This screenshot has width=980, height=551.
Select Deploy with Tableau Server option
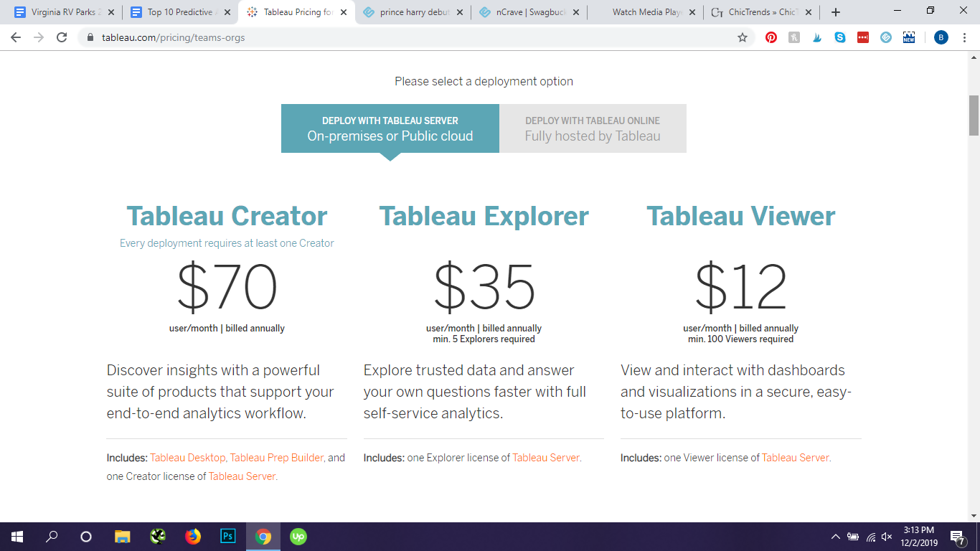click(x=390, y=128)
